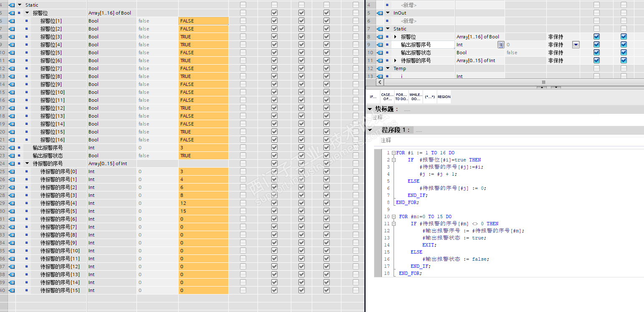Insert CASE OF statement snippet

click(386, 97)
